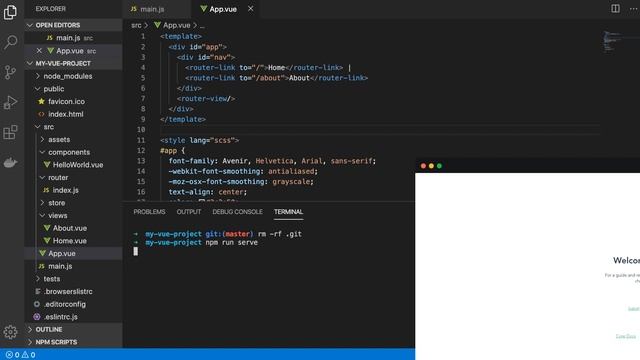Open the Search view in the activity bar
The image size is (640, 360).
pyautogui.click(x=10, y=42)
